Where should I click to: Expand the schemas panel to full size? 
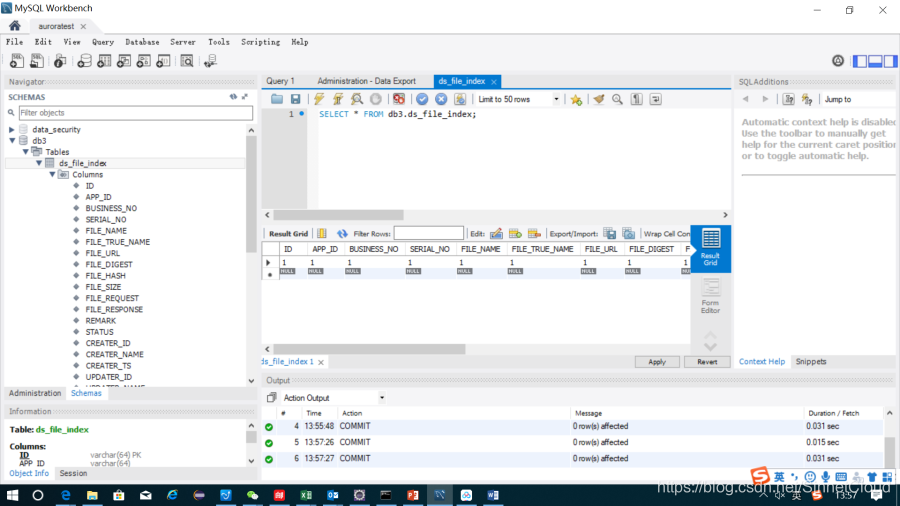coord(245,97)
